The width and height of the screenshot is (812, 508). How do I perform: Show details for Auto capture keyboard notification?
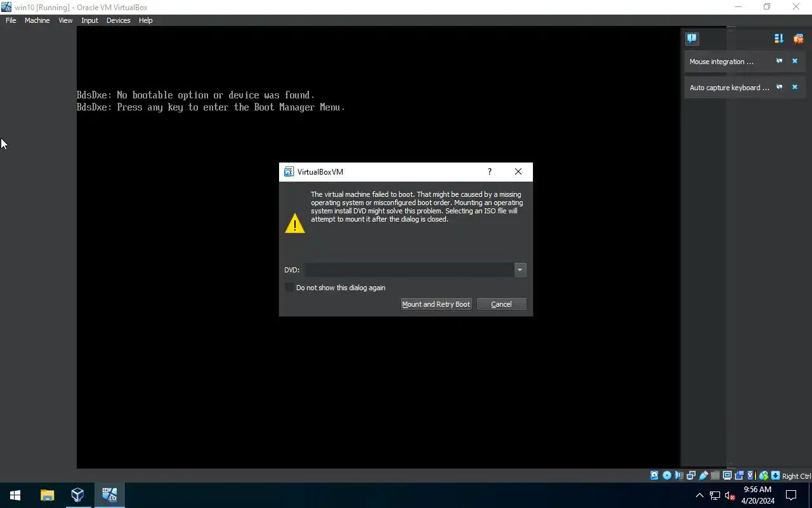(x=779, y=88)
